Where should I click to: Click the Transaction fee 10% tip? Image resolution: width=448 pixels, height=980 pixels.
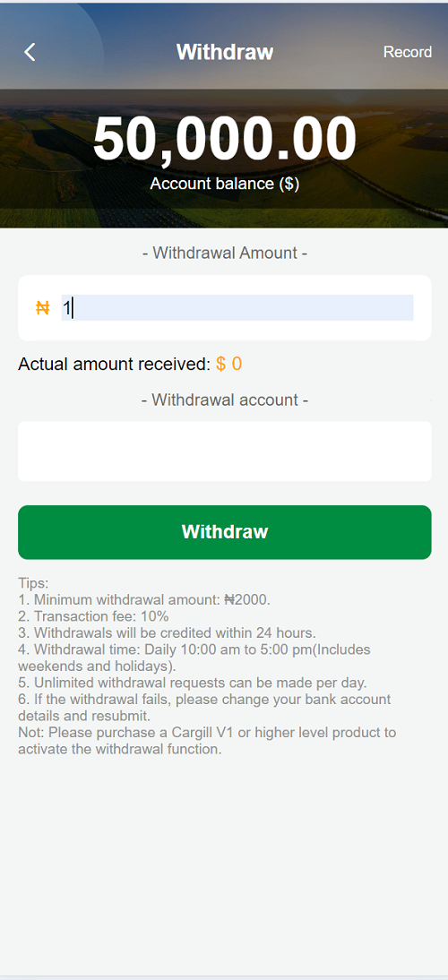[x=93, y=616]
